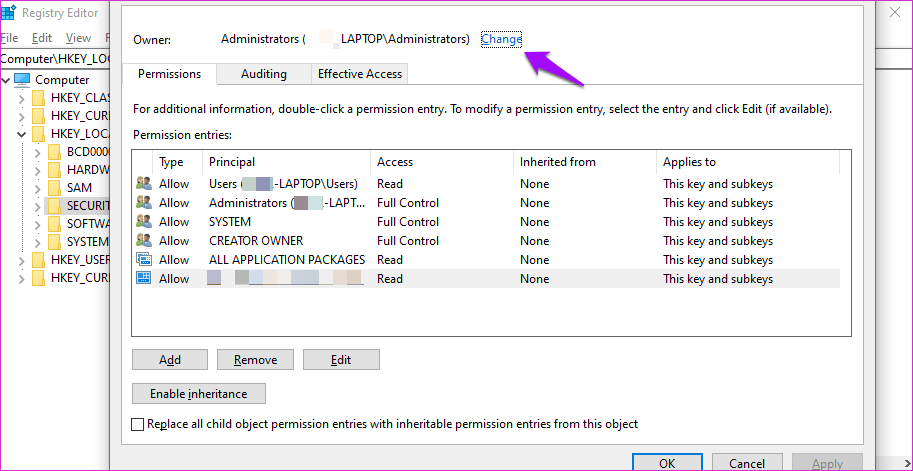
Task: Click the BCD00000000 key folder icon
Action: click(x=54, y=152)
